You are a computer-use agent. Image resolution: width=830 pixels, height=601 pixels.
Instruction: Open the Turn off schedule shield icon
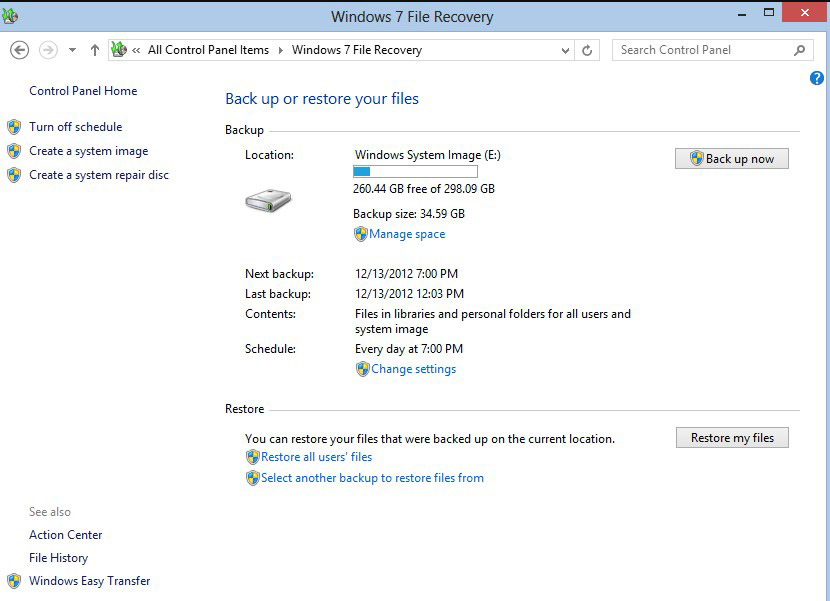14,126
